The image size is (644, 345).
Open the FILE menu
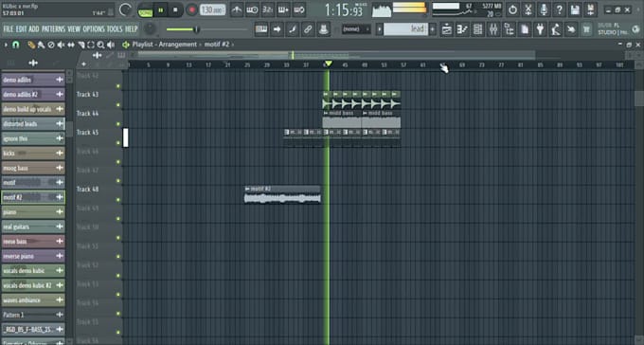[x=9, y=29]
